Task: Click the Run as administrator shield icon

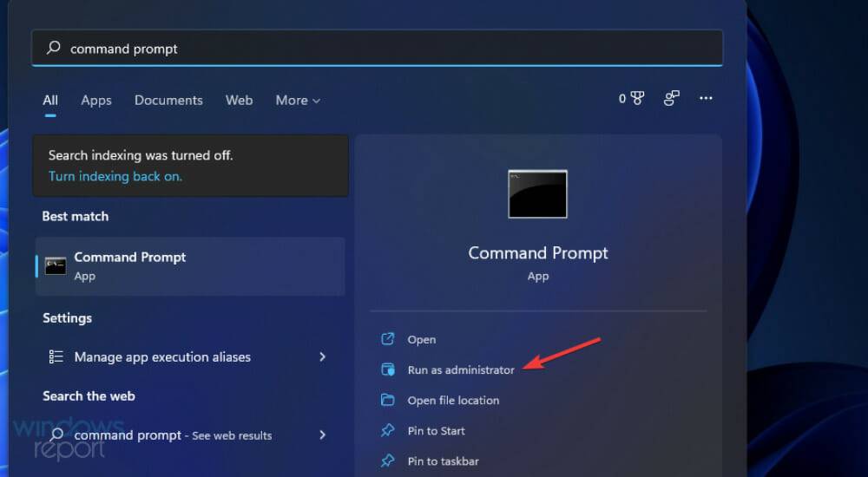Action: (x=388, y=369)
